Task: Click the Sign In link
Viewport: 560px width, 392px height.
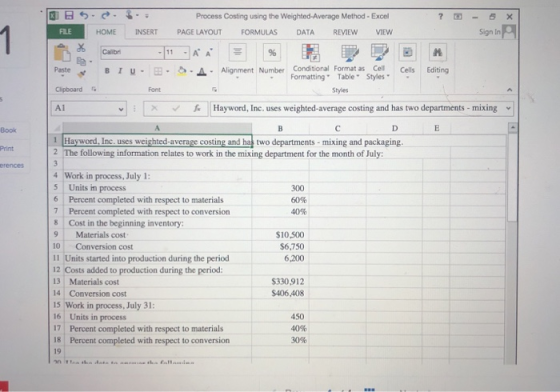Action: pyautogui.click(x=490, y=32)
